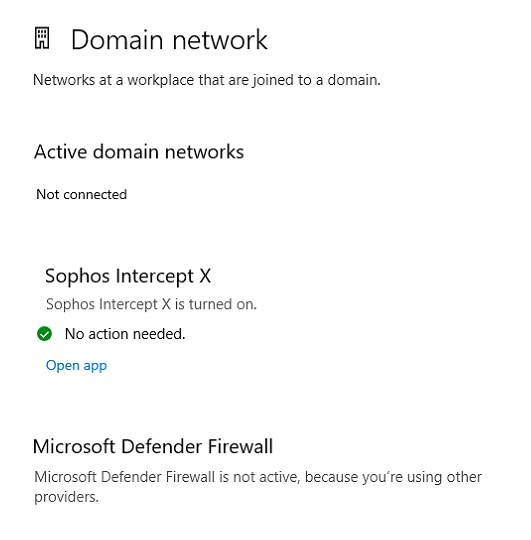This screenshot has width=531, height=540.
Task: Click the word network in page title
Action: (x=220, y=40)
